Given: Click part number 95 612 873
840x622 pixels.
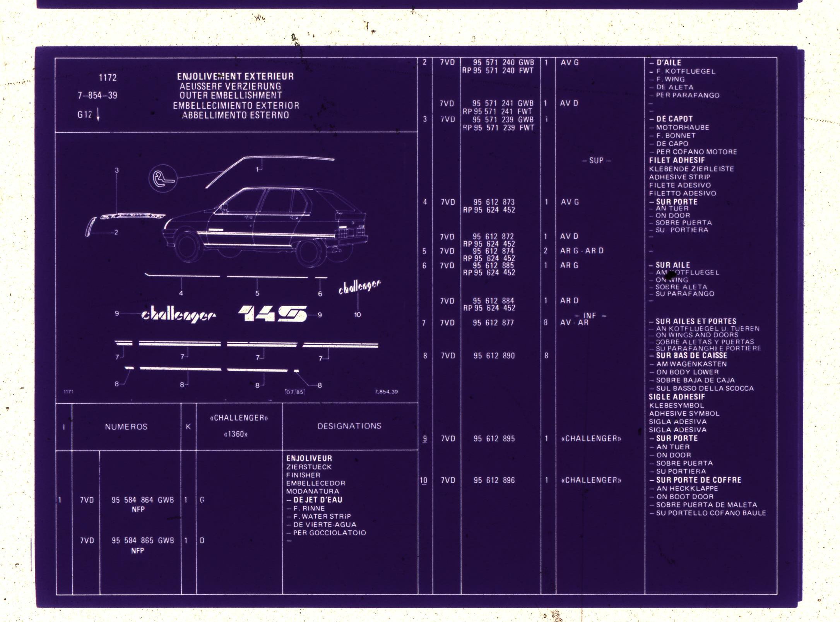Looking at the screenshot, I should [494, 202].
